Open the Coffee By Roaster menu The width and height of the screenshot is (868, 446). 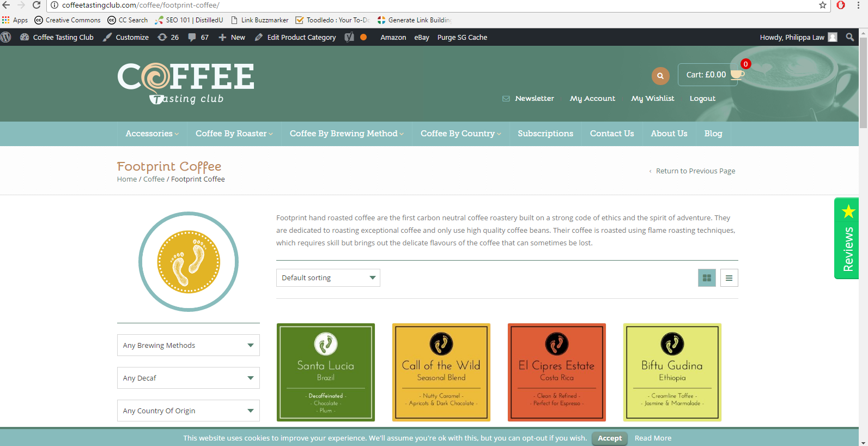(x=234, y=134)
